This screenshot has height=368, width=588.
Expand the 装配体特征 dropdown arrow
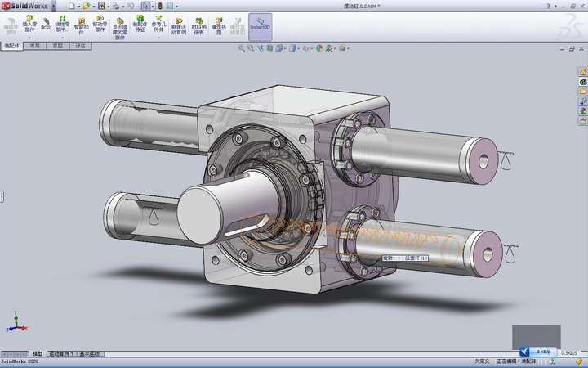140,38
